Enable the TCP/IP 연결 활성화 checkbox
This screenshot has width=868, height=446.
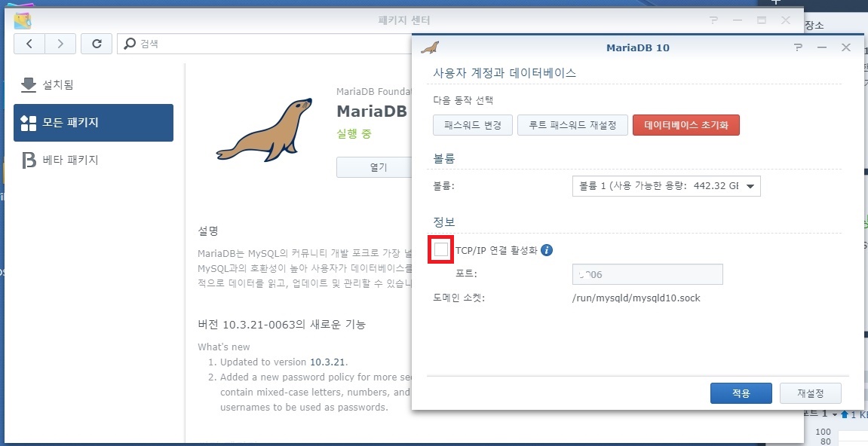441,250
